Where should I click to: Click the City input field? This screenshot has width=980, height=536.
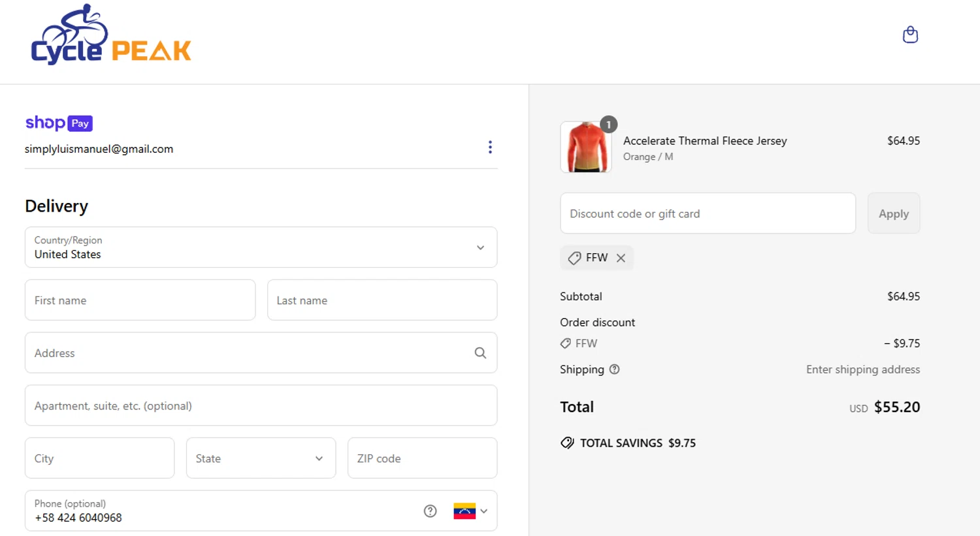coord(99,458)
